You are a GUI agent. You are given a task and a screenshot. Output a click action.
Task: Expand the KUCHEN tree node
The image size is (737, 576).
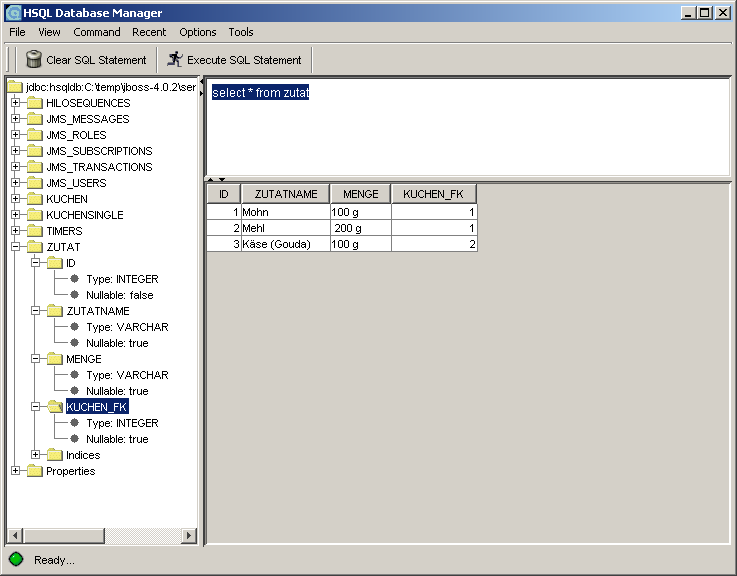(x=16, y=198)
